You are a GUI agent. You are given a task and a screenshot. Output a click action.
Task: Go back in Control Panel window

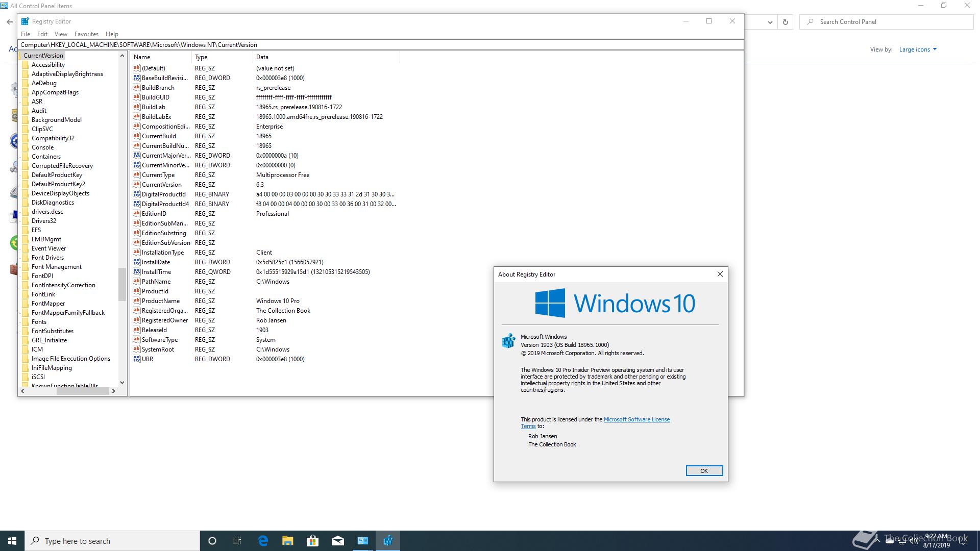tap(9, 22)
